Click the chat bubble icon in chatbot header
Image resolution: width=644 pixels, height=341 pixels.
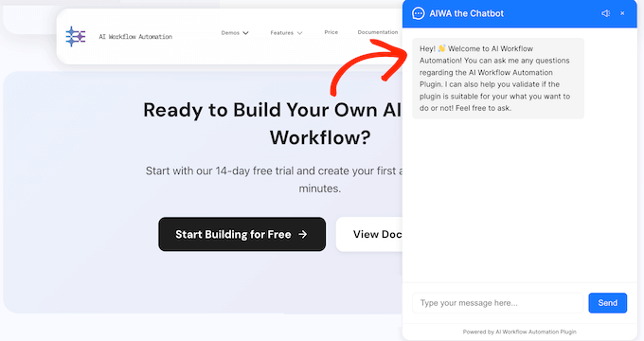point(418,13)
